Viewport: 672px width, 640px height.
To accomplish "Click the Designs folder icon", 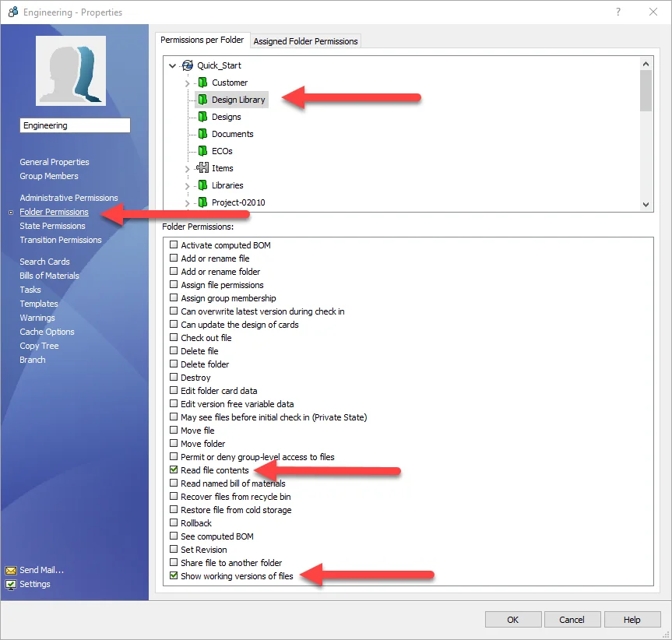I will tap(202, 117).
